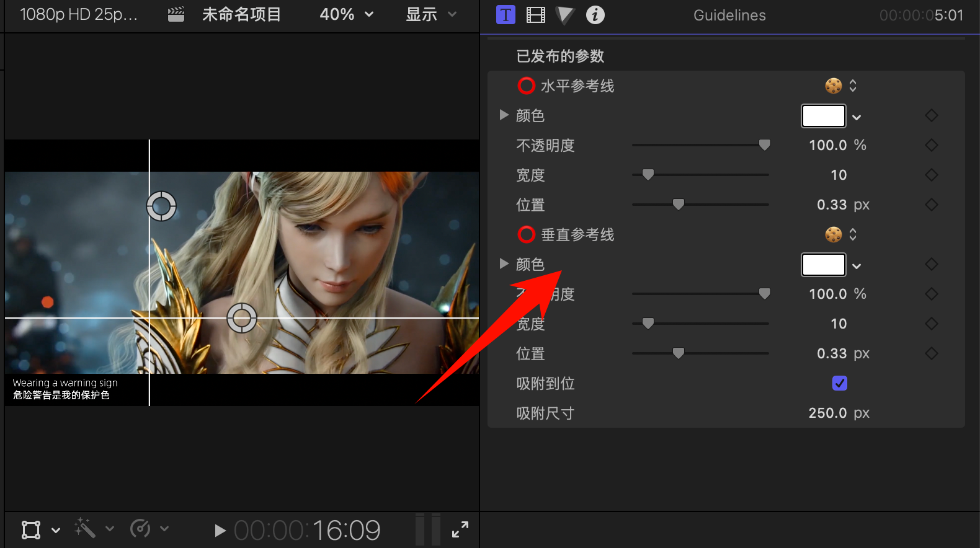Switch to the Generator inspector tab
The image size is (980, 548).
click(564, 15)
